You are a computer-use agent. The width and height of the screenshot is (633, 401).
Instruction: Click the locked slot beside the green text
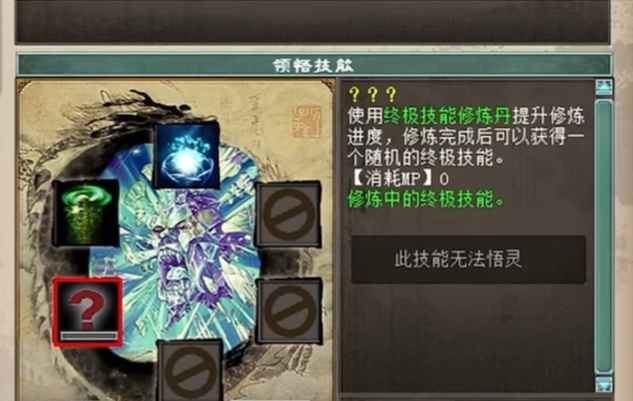tap(289, 214)
